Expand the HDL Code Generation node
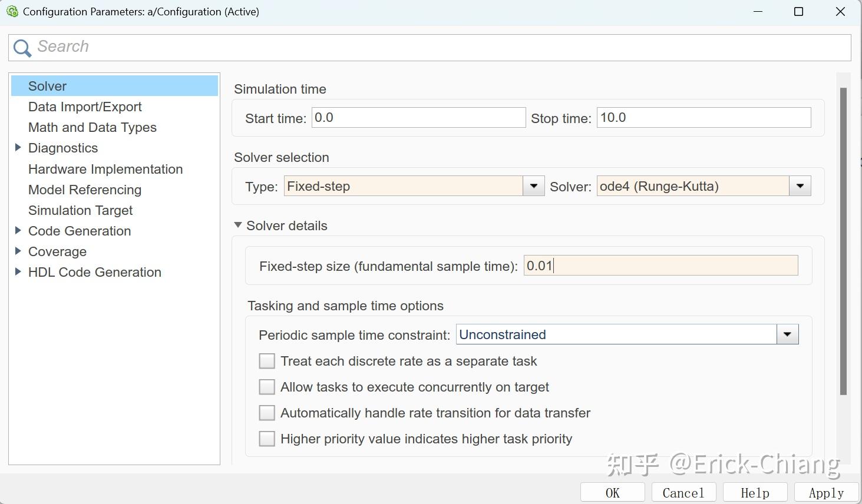 [18, 272]
